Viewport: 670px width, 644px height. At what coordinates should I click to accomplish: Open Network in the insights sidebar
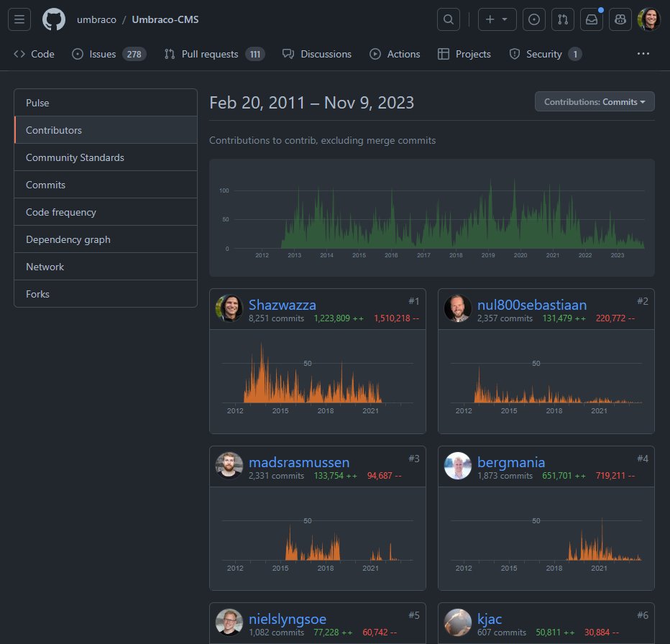pyautogui.click(x=106, y=267)
